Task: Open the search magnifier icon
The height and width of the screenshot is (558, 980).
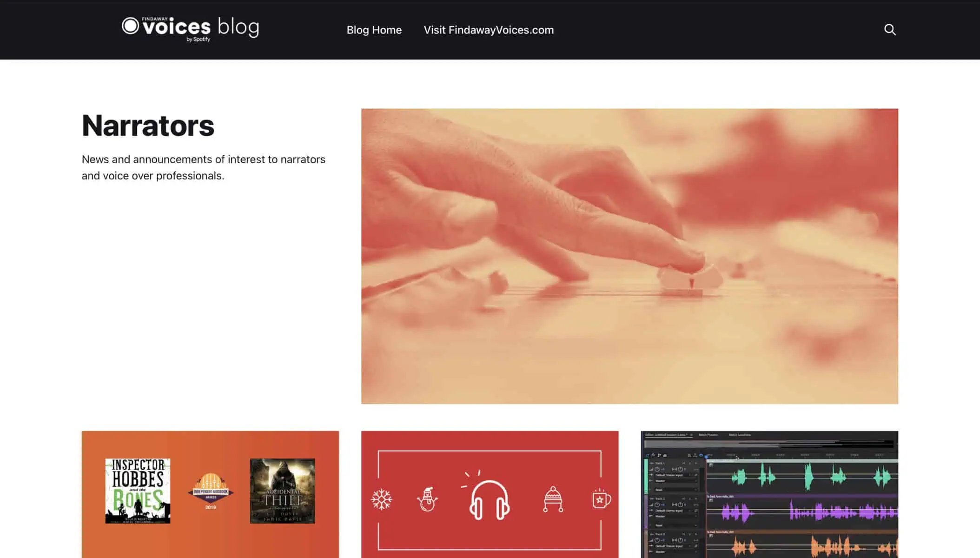Action: pyautogui.click(x=890, y=30)
